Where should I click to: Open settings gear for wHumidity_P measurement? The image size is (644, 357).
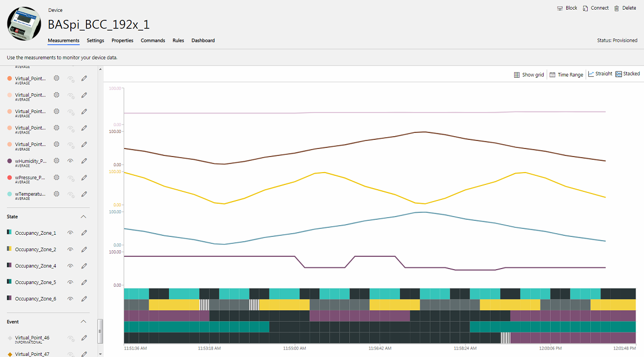point(56,161)
